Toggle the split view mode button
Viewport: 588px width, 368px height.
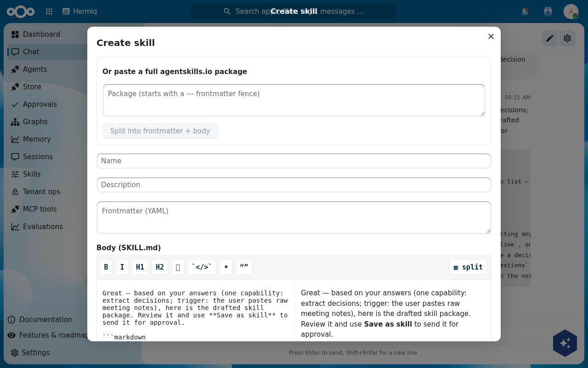[468, 267]
